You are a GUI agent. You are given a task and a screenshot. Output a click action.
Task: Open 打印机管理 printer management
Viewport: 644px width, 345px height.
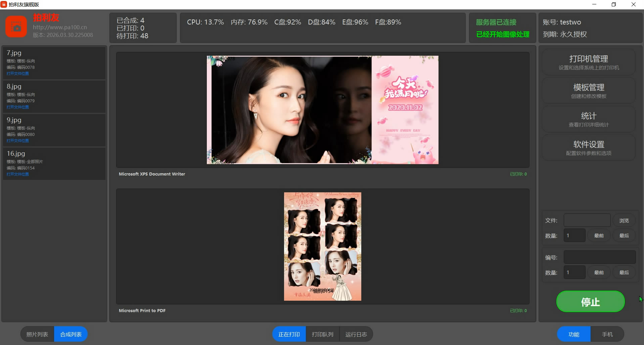(x=588, y=62)
